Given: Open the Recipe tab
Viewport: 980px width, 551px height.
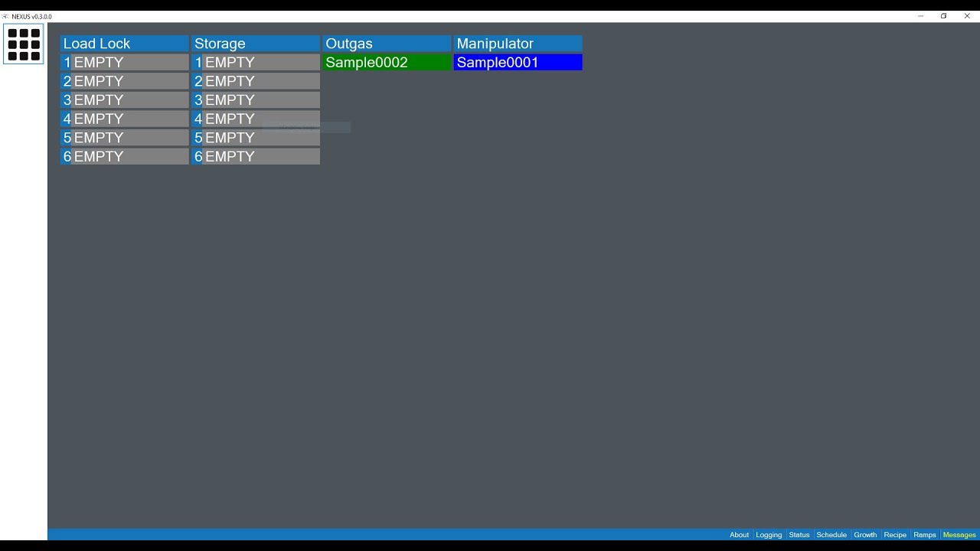Looking at the screenshot, I should pyautogui.click(x=895, y=535).
